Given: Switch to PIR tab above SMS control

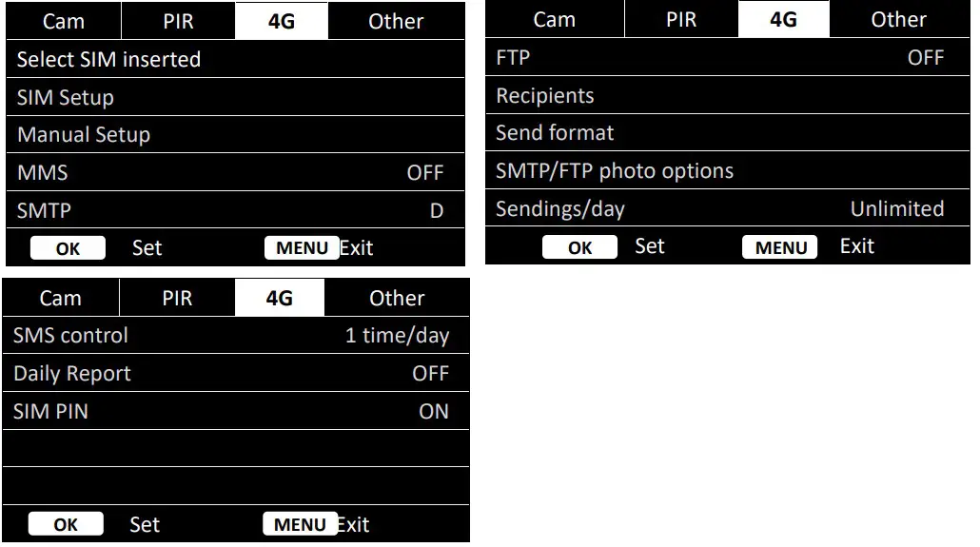Looking at the screenshot, I should (177, 299).
